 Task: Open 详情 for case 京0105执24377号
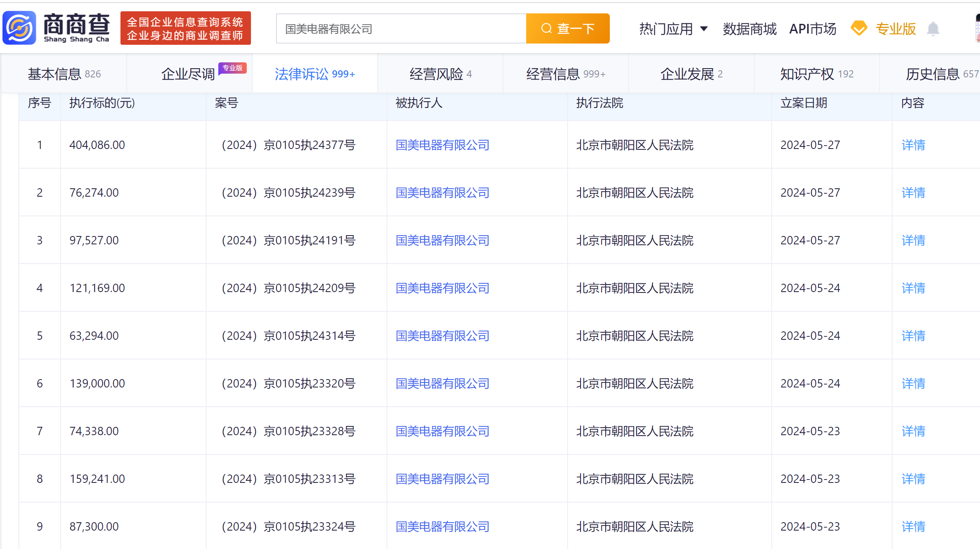tap(913, 145)
